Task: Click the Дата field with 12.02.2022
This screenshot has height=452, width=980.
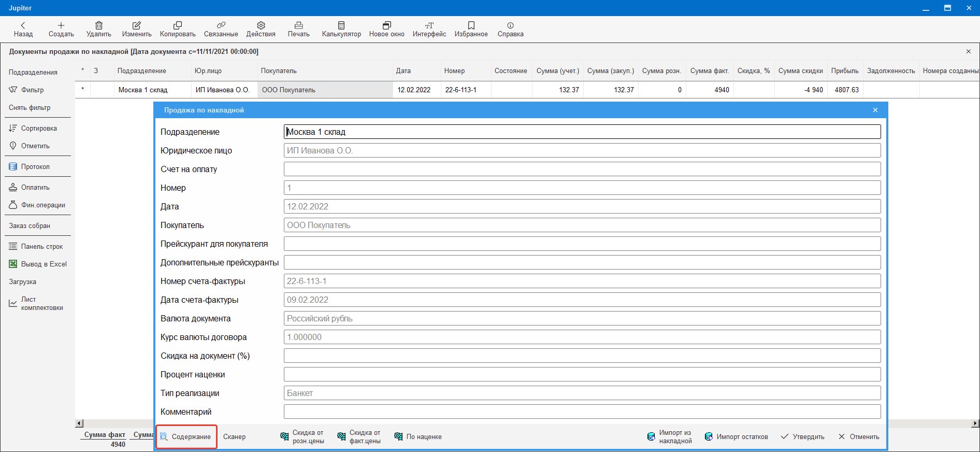Action: [x=582, y=206]
